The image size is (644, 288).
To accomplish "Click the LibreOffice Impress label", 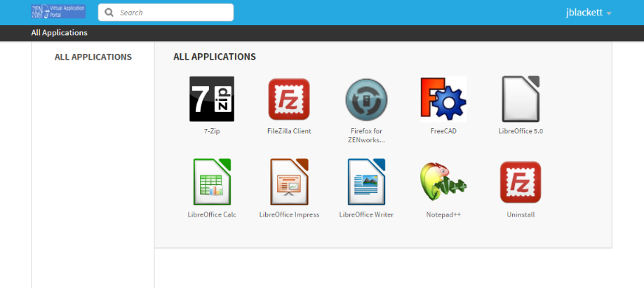I will pos(289,214).
